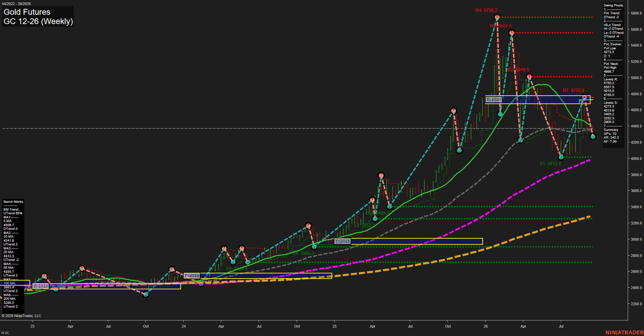The height and width of the screenshot is (336, 644).
Task: Click the Pvt. Next: entry in Swing Pivots
Action: [x=611, y=64]
